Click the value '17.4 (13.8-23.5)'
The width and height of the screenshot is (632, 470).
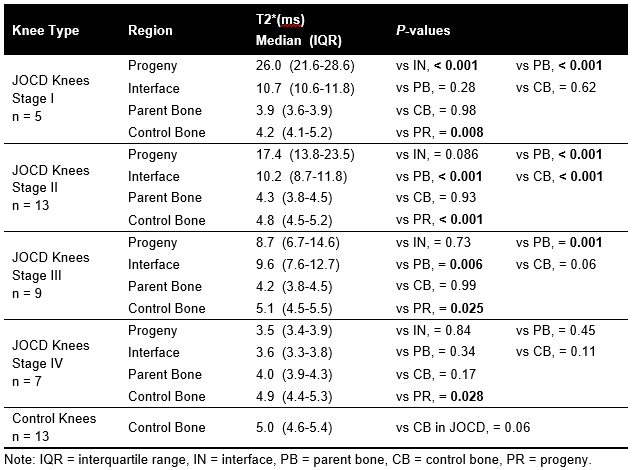click(x=305, y=153)
